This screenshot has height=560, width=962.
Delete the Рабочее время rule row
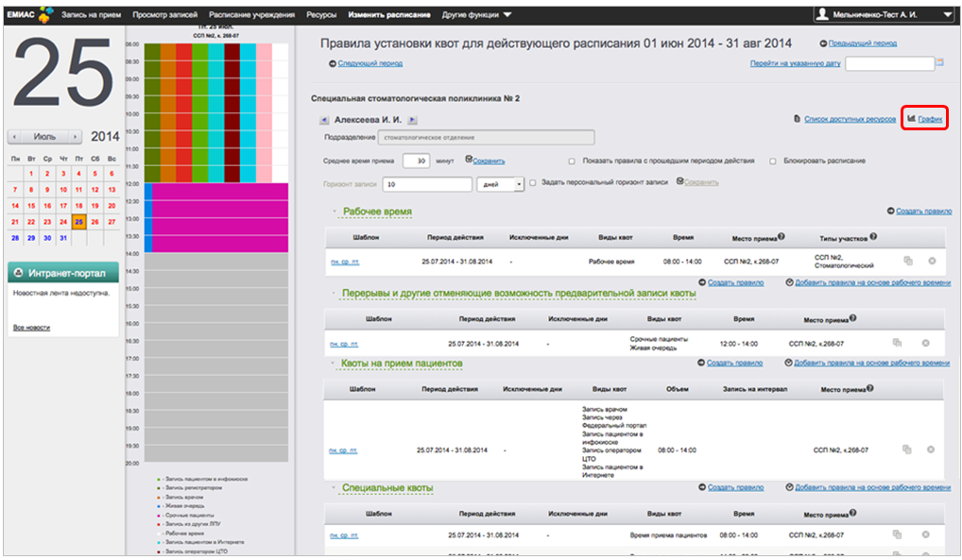(x=932, y=262)
